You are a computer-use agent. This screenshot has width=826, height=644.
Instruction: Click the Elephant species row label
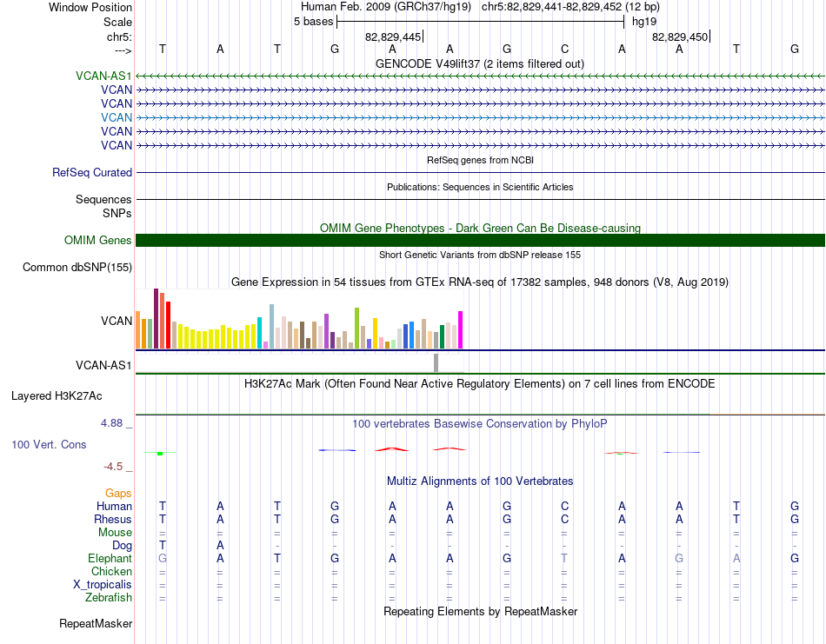click(x=110, y=558)
